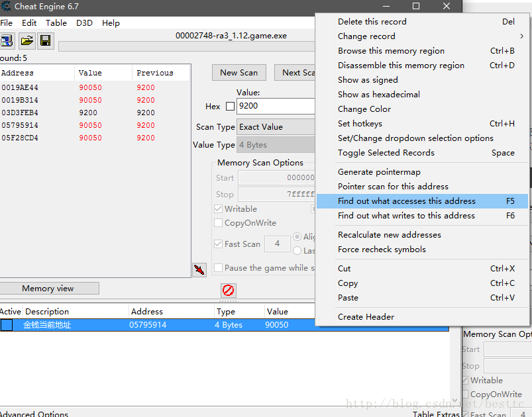This screenshot has height=417, width=532.
Task: Click the red no-entry delete icon
Action: [x=228, y=291]
